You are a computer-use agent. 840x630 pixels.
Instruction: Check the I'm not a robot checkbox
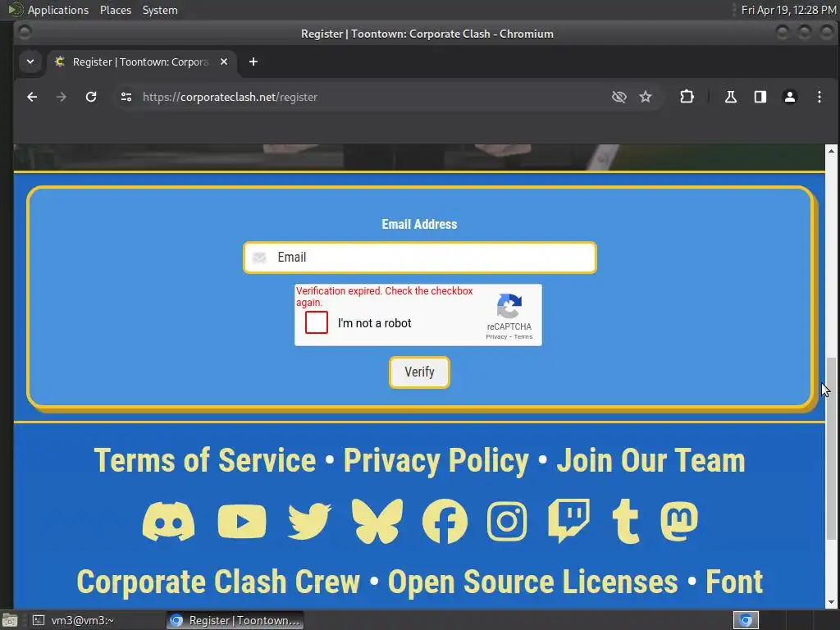click(x=316, y=322)
